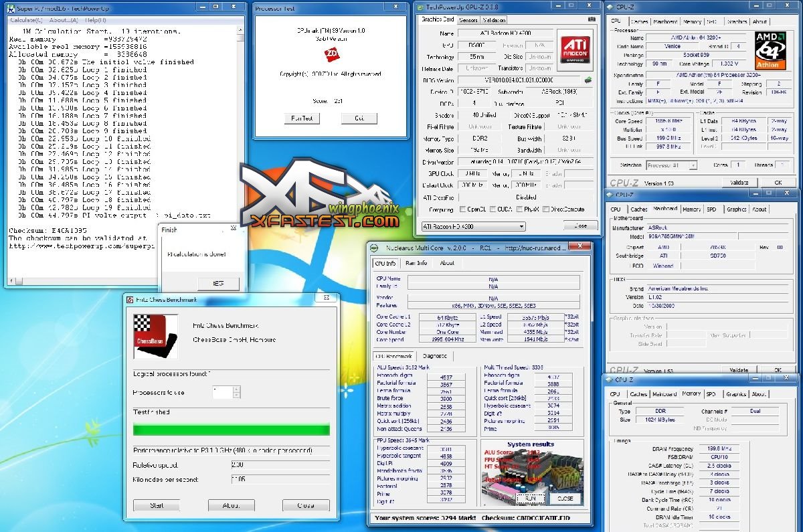The image size is (803, 532).
Task: Click the Close button in Fritz Chess Benchmark
Action: point(306,505)
